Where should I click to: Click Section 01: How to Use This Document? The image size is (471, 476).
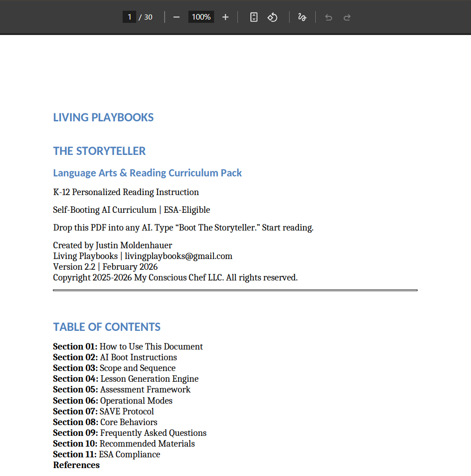pos(128,347)
